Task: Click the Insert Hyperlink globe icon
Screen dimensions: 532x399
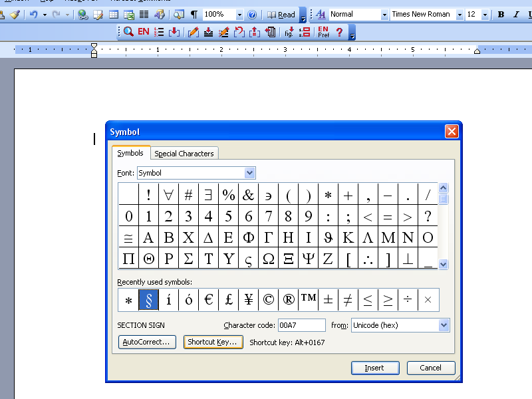Action: click(x=82, y=15)
